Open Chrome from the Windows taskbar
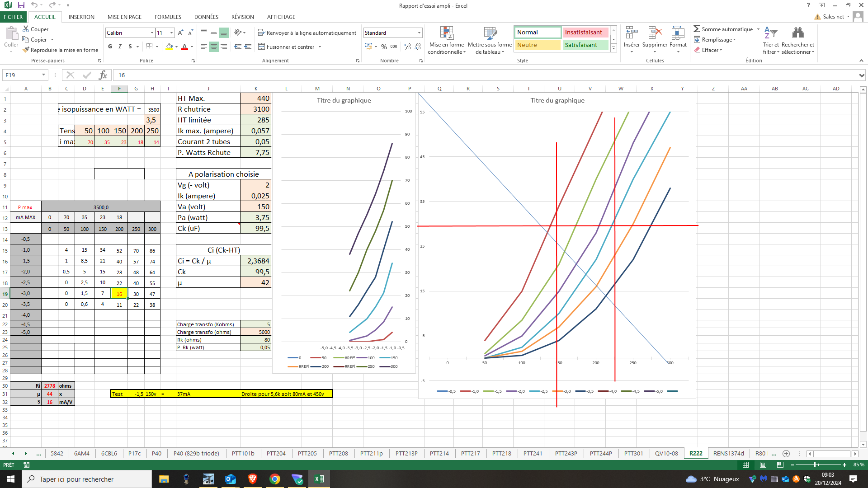This screenshot has width=868, height=488. click(275, 479)
